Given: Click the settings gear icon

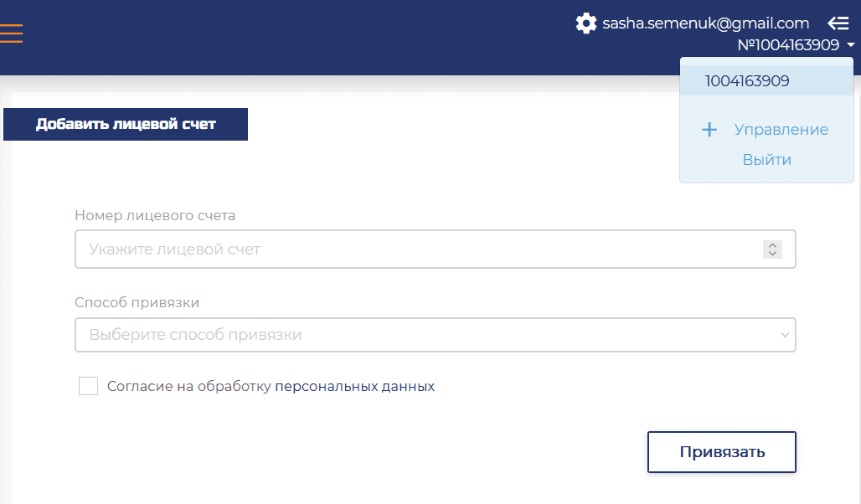Looking at the screenshot, I should click(586, 23).
